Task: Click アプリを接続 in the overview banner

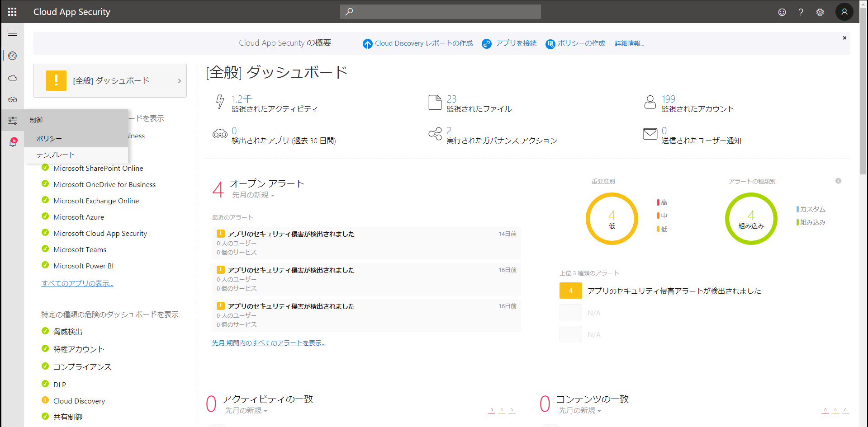Action: point(516,43)
